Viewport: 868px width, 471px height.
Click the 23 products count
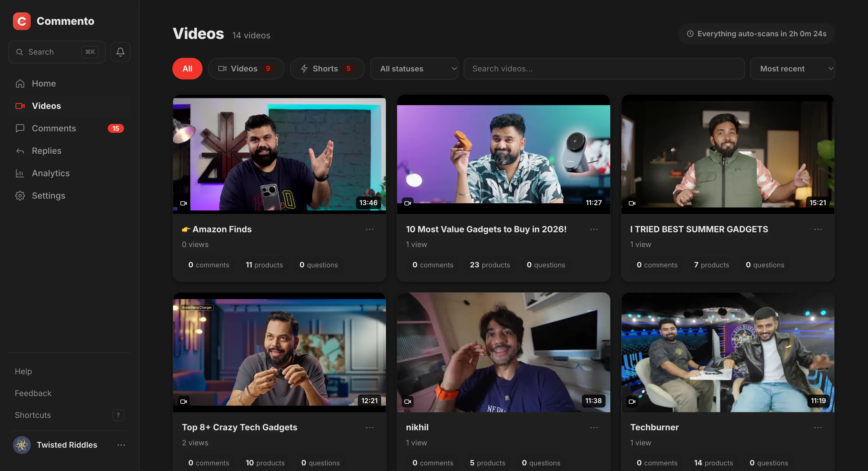click(490, 265)
